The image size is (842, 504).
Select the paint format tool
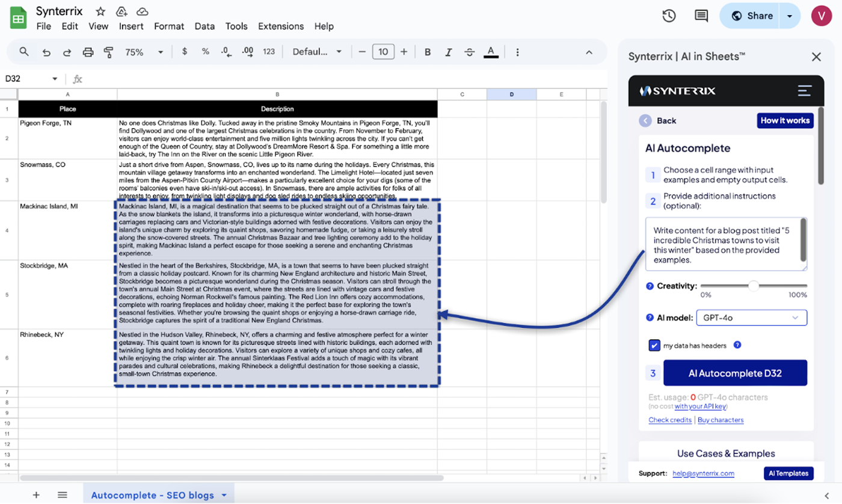click(108, 52)
